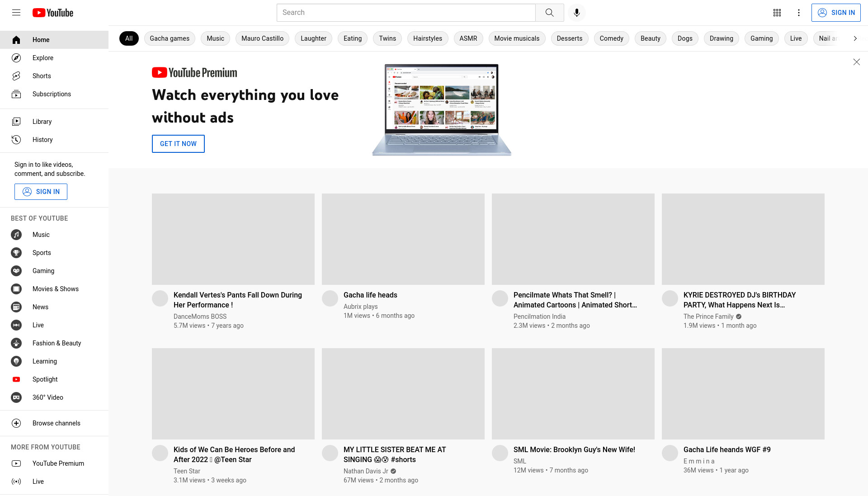Filter by the Beauty chip
Viewport: 868px width, 496px height.
651,38
